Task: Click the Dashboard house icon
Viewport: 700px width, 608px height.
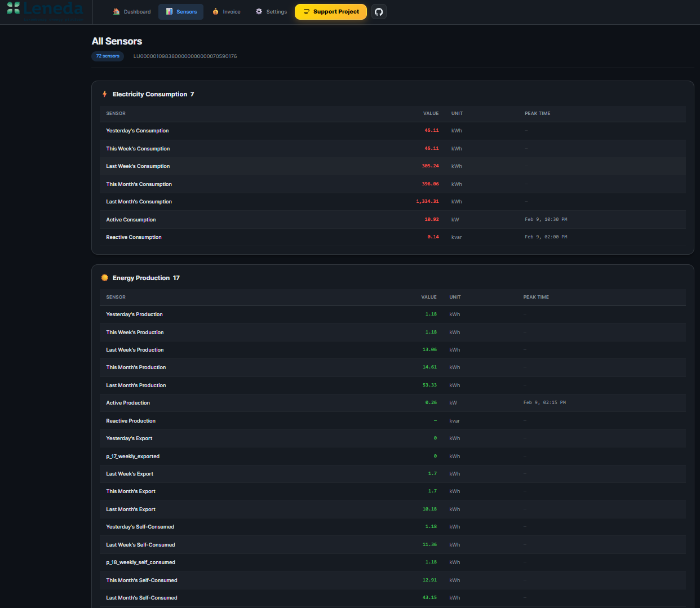Action: [x=117, y=12]
